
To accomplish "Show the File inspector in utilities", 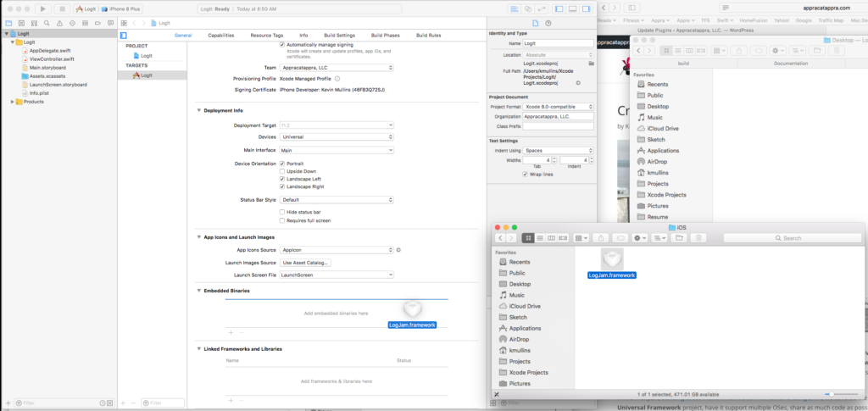I will coord(536,23).
